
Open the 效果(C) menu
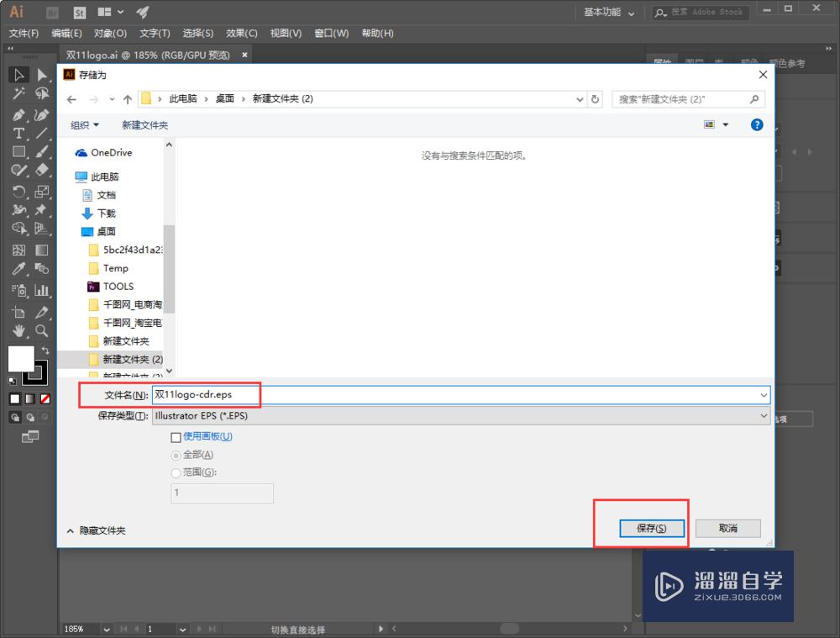242,34
